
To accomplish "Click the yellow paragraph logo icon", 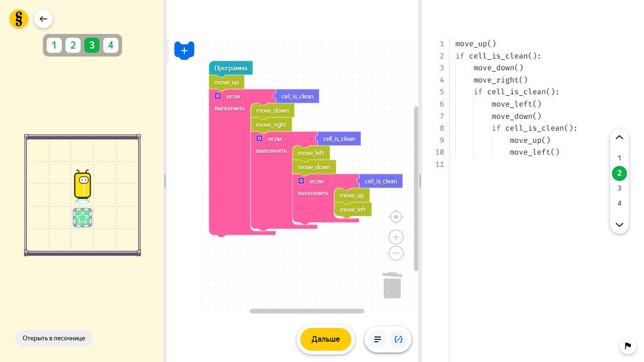I will [x=19, y=19].
